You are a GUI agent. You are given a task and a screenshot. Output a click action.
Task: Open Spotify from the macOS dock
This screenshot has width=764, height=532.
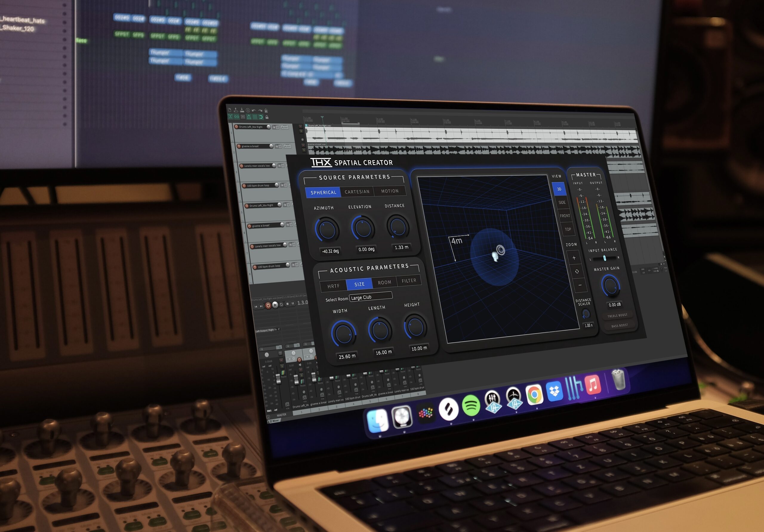[x=471, y=406]
